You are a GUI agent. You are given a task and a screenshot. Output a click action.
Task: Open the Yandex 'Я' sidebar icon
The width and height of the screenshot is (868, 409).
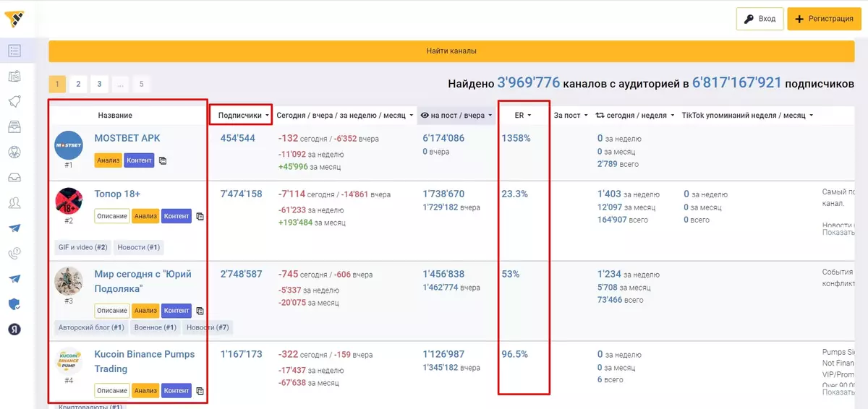click(x=14, y=330)
